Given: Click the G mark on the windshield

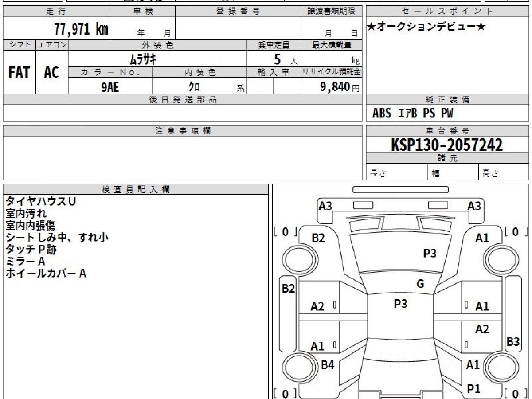Looking at the screenshot, I should pyautogui.click(x=420, y=284).
